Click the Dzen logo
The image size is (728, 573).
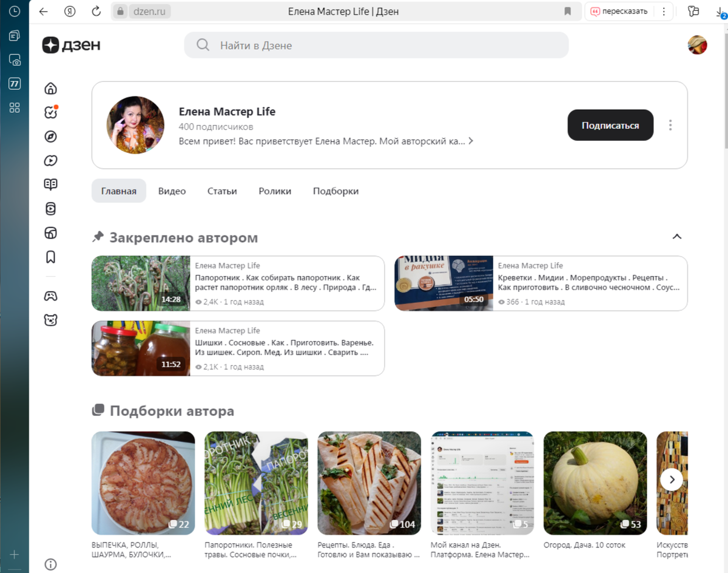pos(72,45)
